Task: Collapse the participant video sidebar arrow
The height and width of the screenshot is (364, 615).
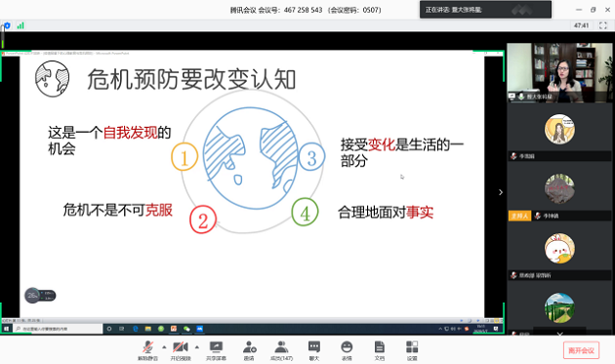Action: [501, 192]
